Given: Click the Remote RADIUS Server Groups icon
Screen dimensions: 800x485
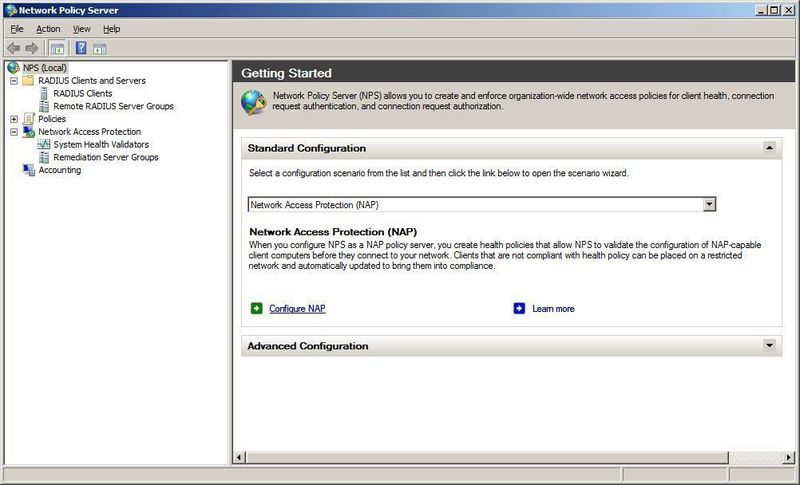Looking at the screenshot, I should (x=44, y=106).
